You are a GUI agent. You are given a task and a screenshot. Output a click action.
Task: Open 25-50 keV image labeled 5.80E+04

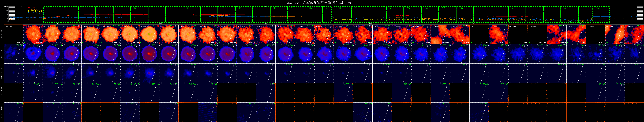pos(33,93)
